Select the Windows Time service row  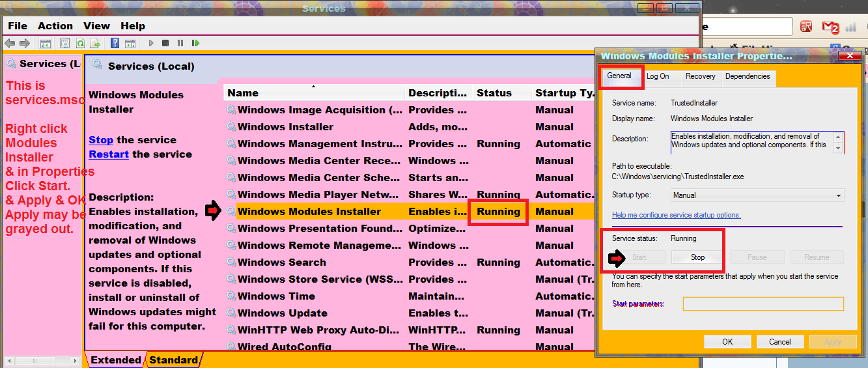tap(410, 296)
